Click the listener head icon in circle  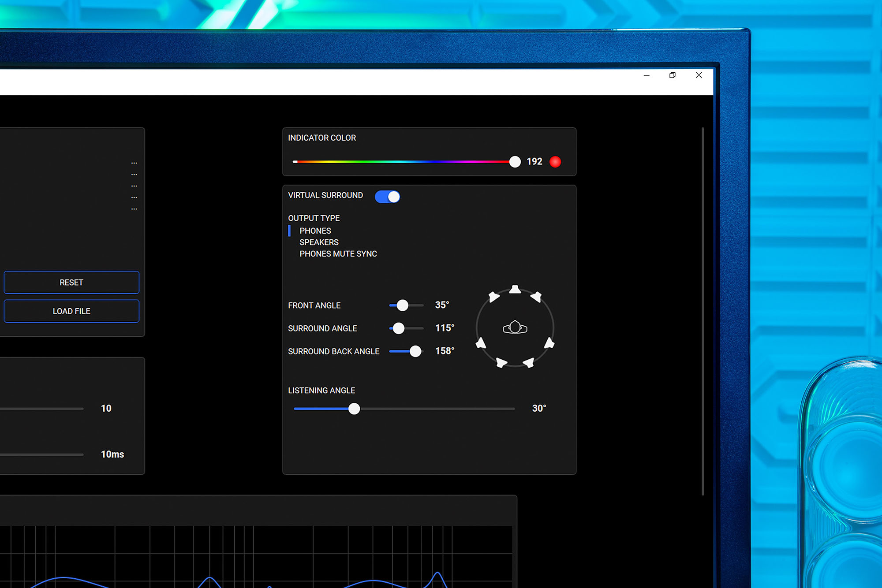click(515, 327)
